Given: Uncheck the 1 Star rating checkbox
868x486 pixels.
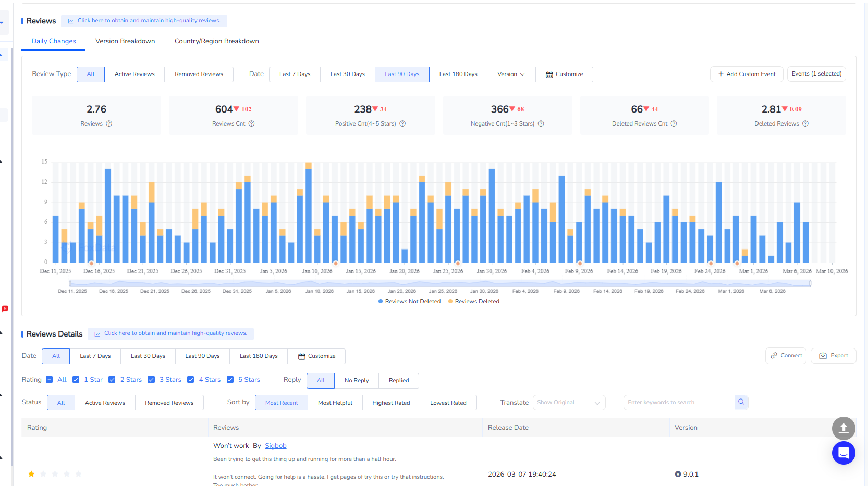Looking at the screenshot, I should coord(76,380).
